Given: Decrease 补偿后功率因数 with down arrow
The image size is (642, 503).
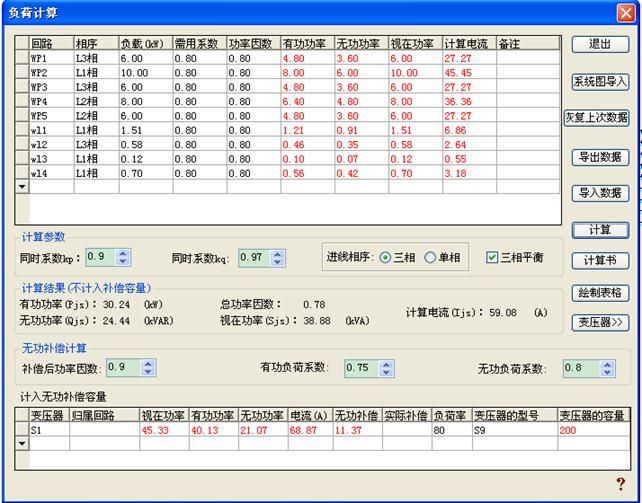Looking at the screenshot, I should pyautogui.click(x=148, y=372).
